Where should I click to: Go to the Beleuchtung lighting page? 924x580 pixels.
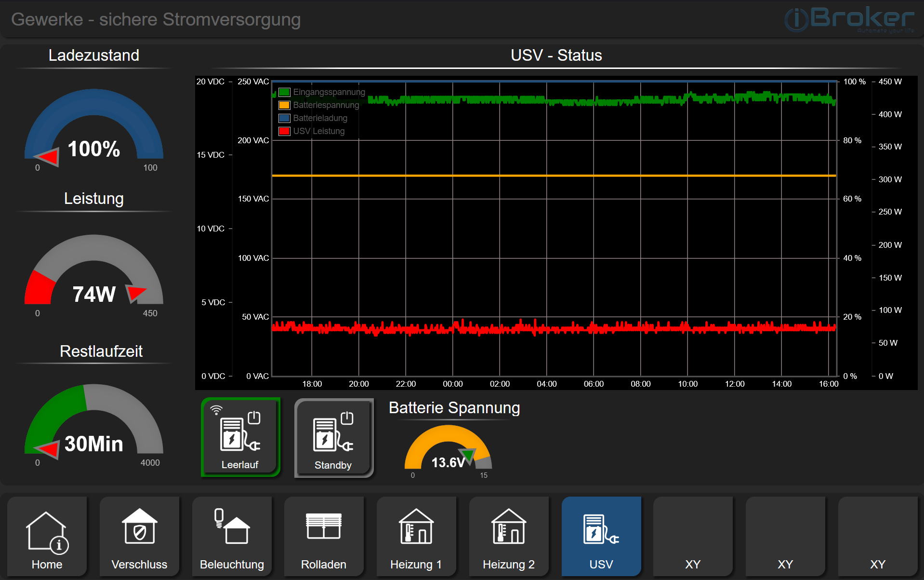tap(232, 536)
